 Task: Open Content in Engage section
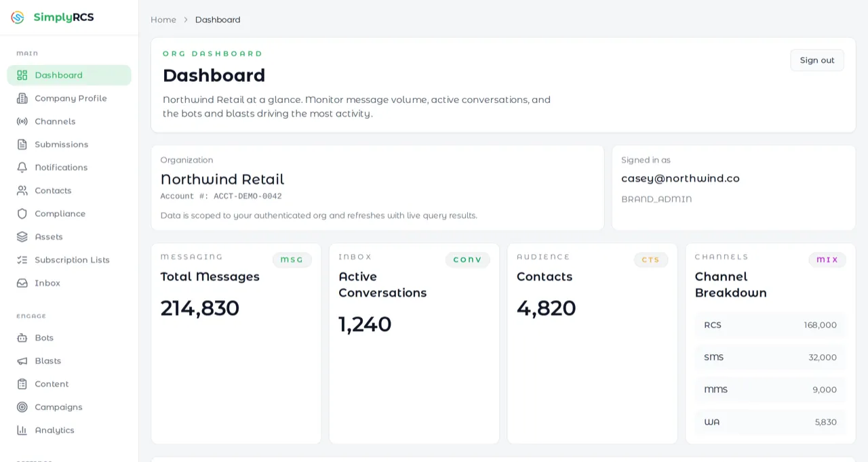point(69,383)
